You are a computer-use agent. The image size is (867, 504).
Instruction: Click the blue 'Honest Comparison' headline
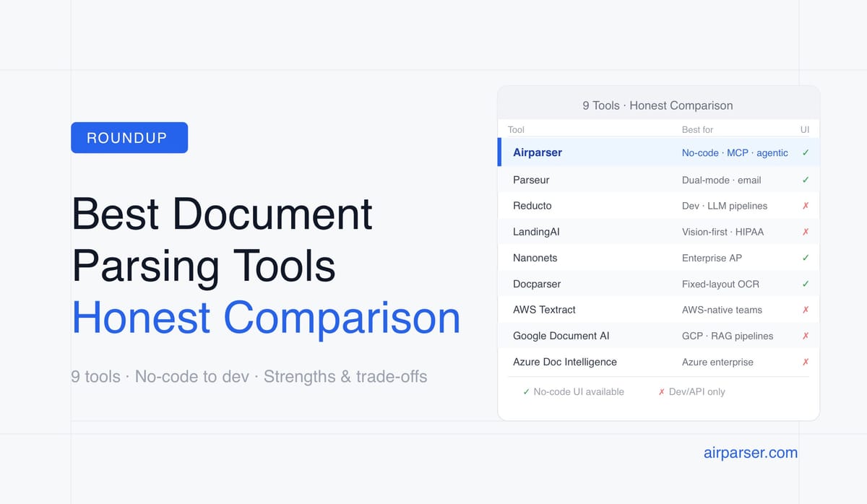pos(266,318)
